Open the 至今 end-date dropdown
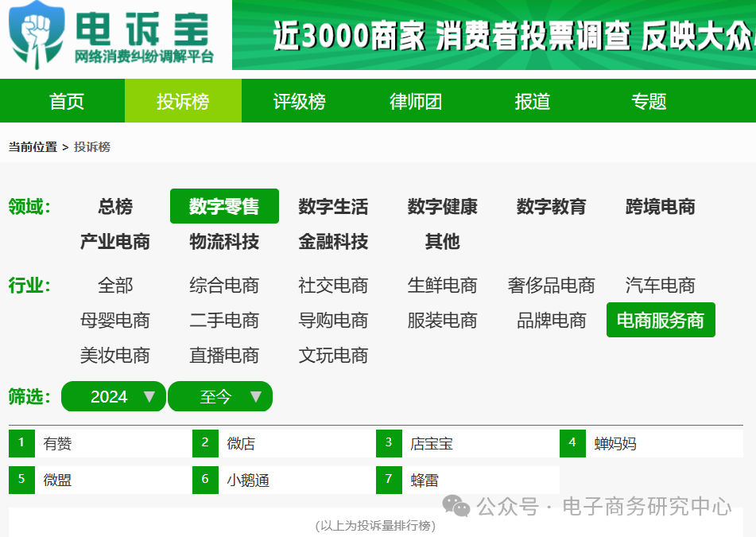Image resolution: width=756 pixels, height=537 pixels. coord(220,396)
